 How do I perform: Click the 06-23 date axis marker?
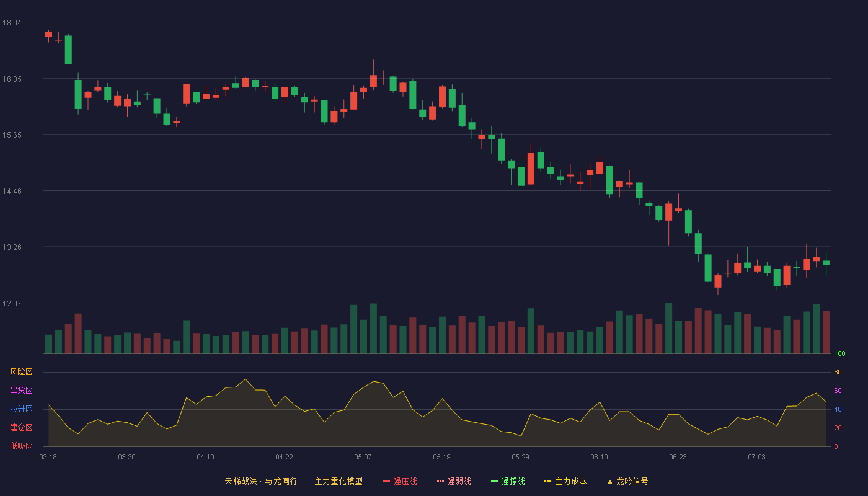click(678, 457)
